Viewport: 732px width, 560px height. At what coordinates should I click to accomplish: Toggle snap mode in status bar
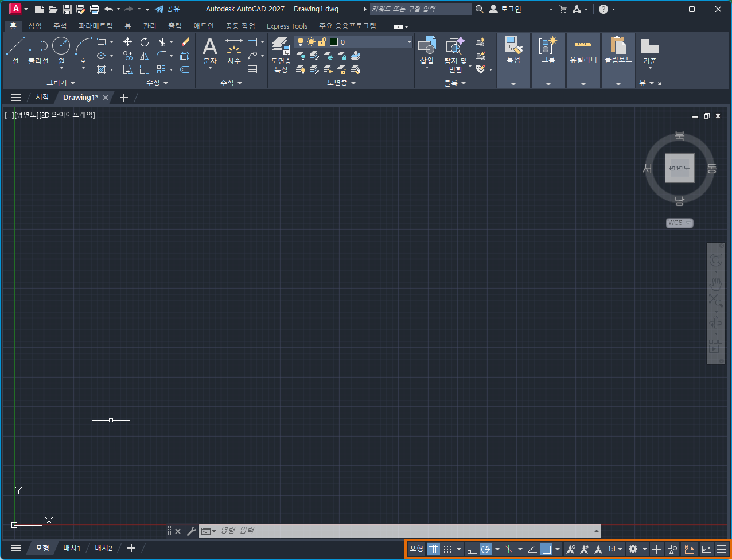448,549
